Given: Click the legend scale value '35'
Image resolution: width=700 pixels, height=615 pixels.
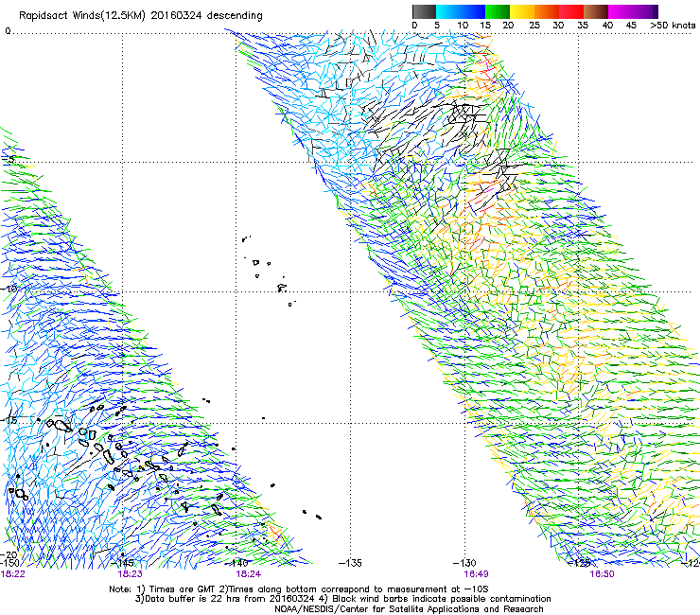Looking at the screenshot, I should (583, 25).
